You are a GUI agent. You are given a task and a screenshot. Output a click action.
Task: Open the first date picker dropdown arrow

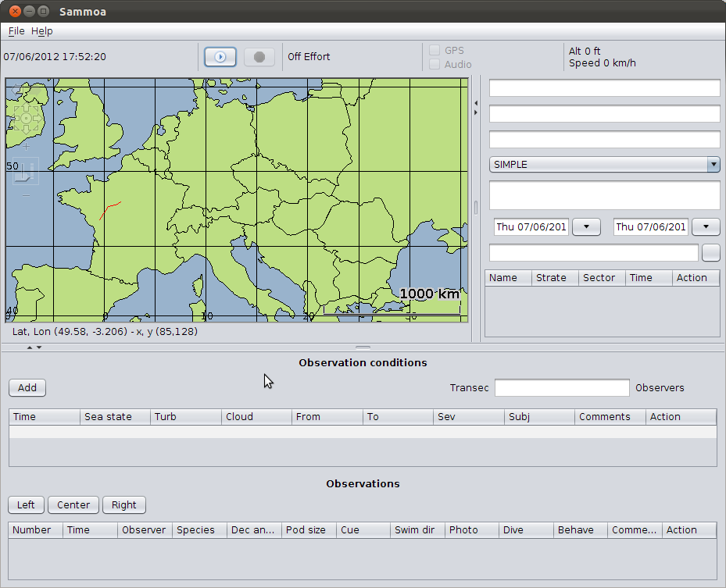pos(586,226)
